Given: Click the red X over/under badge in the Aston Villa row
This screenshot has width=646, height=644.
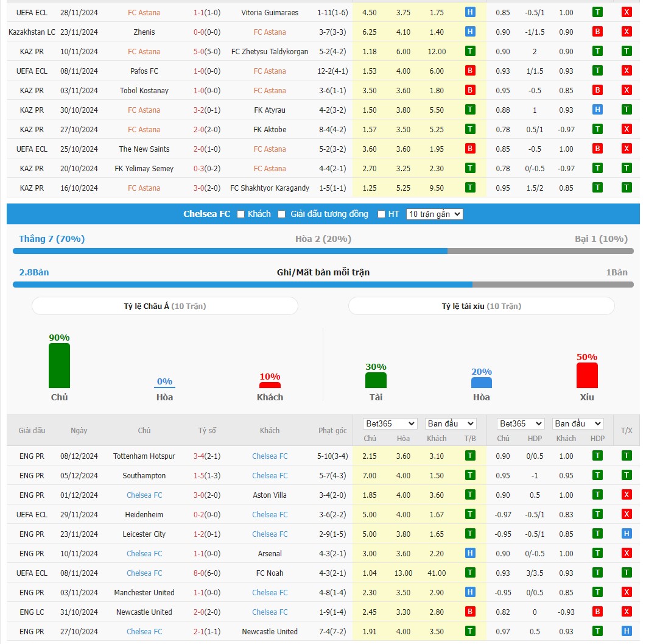Looking at the screenshot, I should pyautogui.click(x=627, y=495).
